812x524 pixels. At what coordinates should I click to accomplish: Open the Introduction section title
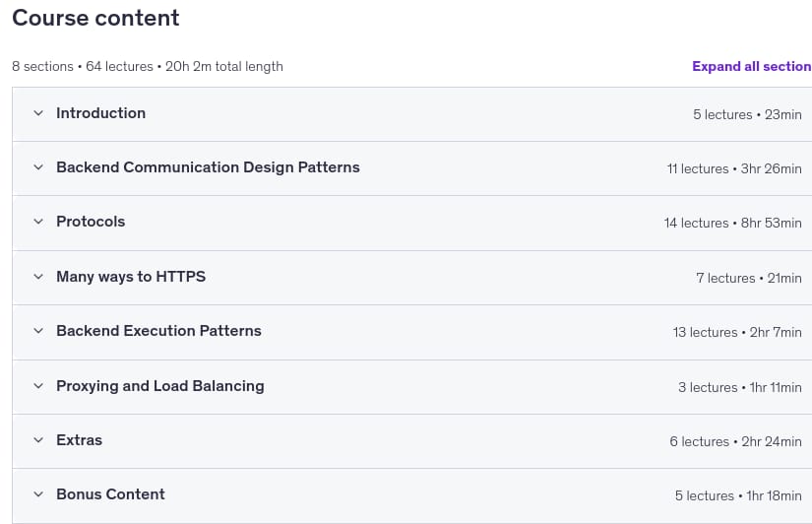101,113
